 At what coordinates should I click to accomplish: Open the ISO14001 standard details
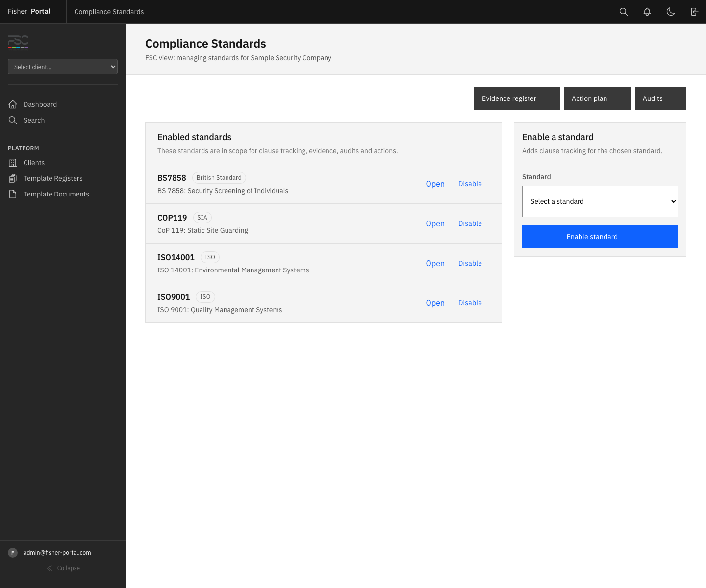(435, 263)
